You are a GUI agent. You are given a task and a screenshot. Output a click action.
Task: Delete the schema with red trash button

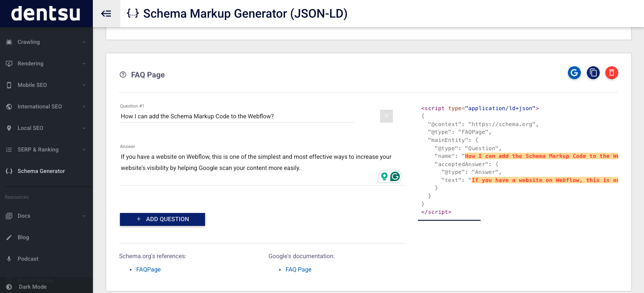click(612, 73)
